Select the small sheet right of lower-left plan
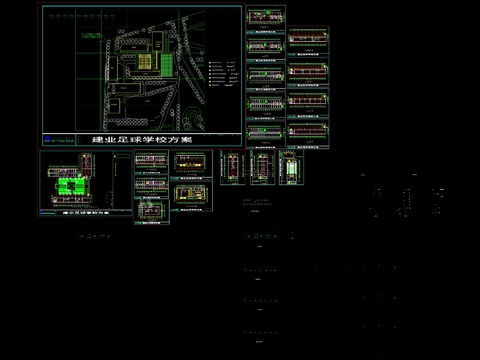Viewport: 480px width, 360px height. [x=151, y=162]
